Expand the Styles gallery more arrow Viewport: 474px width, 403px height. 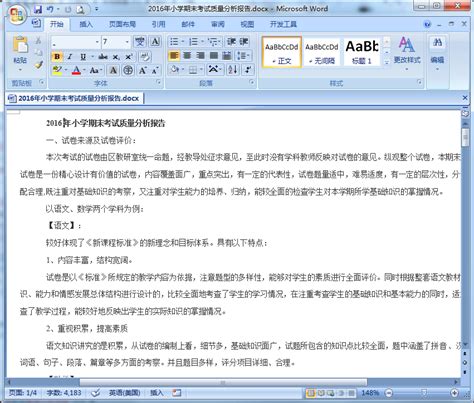pos(387,62)
